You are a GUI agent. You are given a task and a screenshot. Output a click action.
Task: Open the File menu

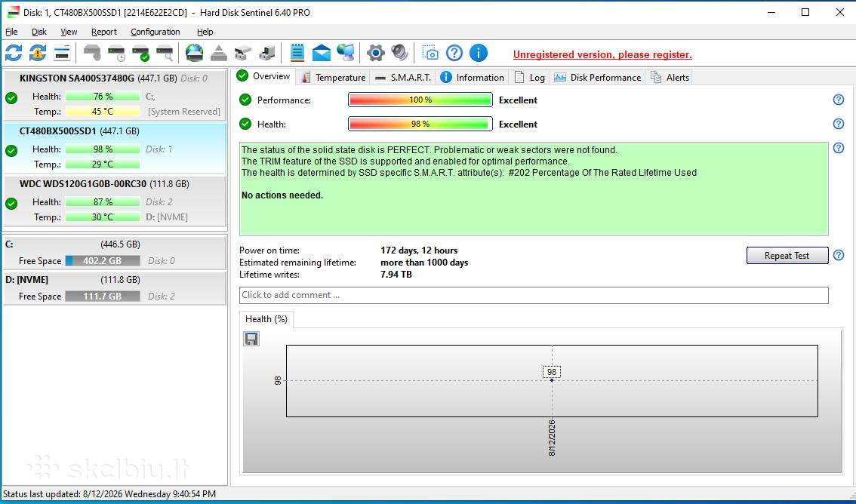(11, 32)
